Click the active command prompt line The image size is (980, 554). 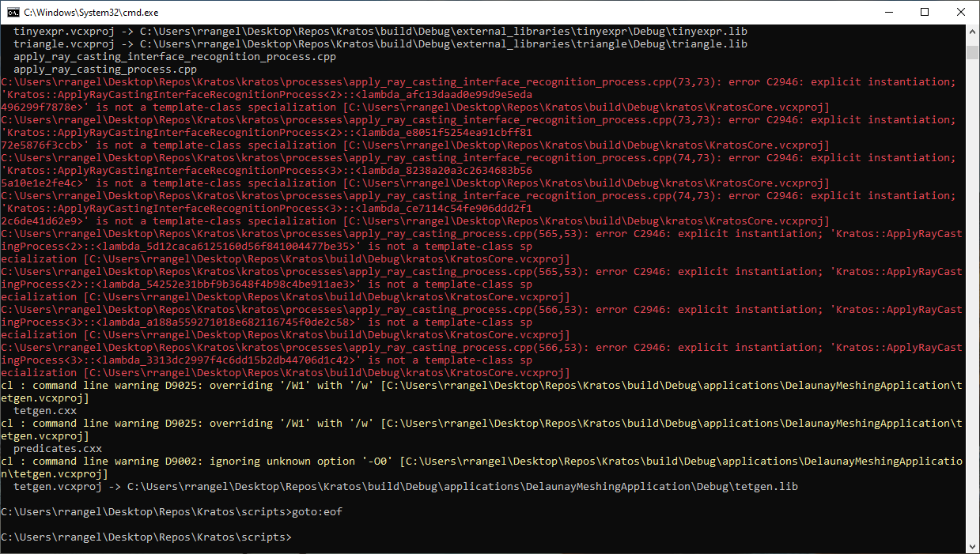coord(146,537)
